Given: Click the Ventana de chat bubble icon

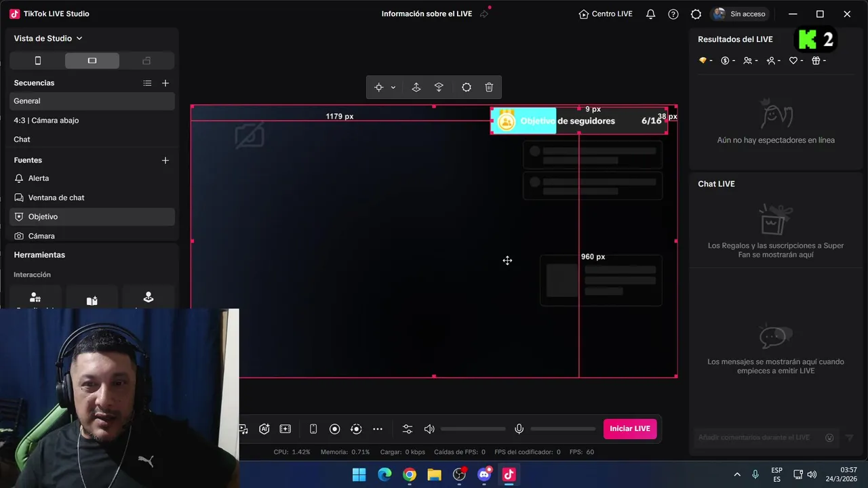Looking at the screenshot, I should 19,197.
